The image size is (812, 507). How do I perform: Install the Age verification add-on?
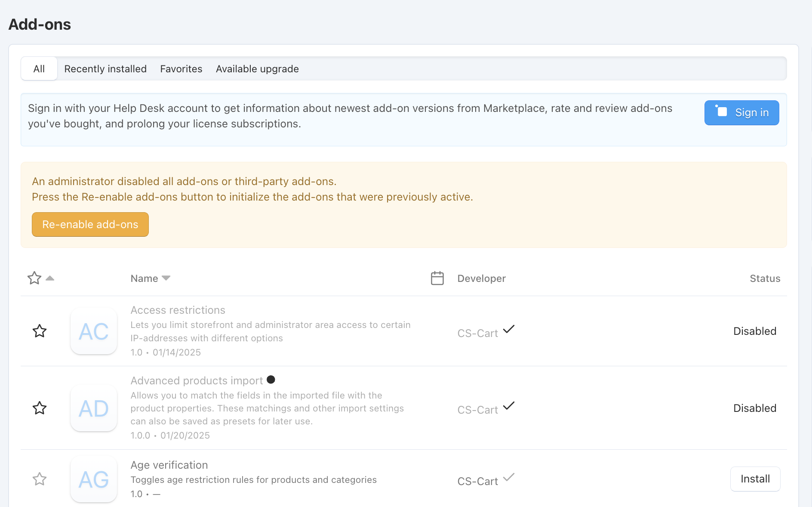click(x=755, y=479)
